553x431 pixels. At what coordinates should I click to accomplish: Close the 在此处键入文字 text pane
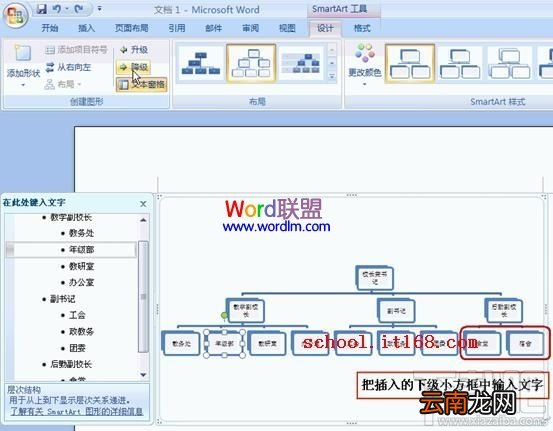point(143,204)
